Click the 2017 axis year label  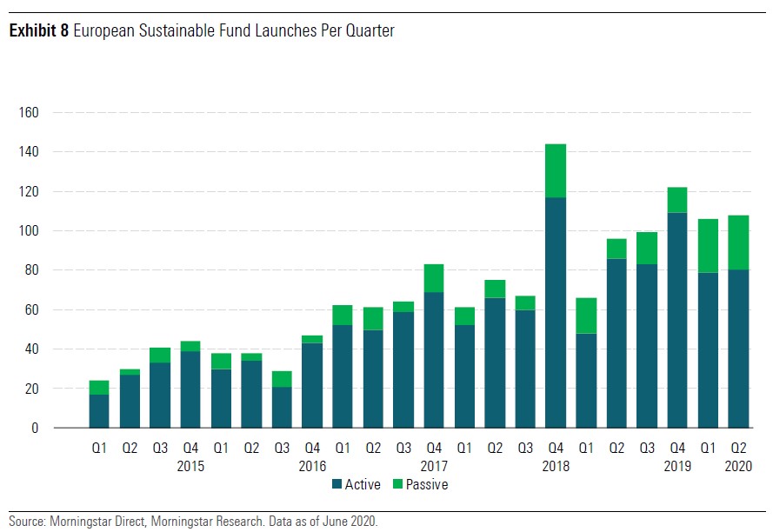(434, 467)
